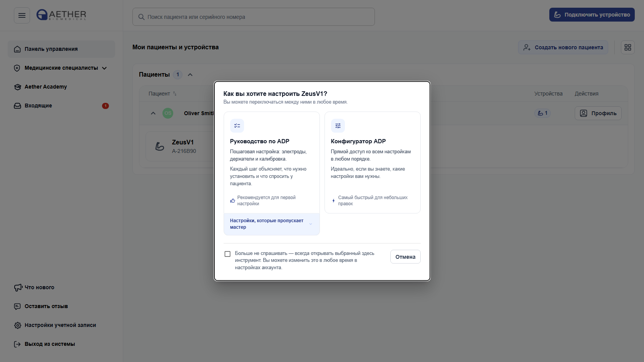Image resolution: width=644 pixels, height=362 pixels.
Task: Click the patient search input field
Action: tap(254, 17)
